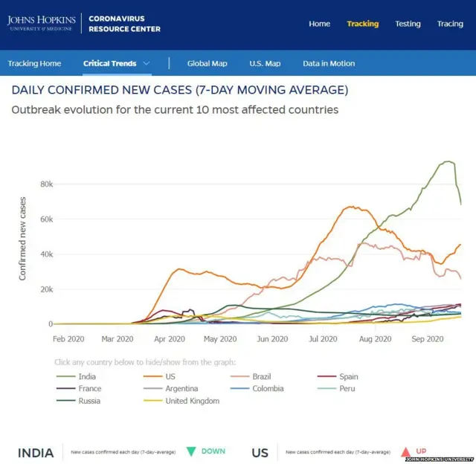Open the Global Map page
476x464 pixels.
tap(207, 64)
